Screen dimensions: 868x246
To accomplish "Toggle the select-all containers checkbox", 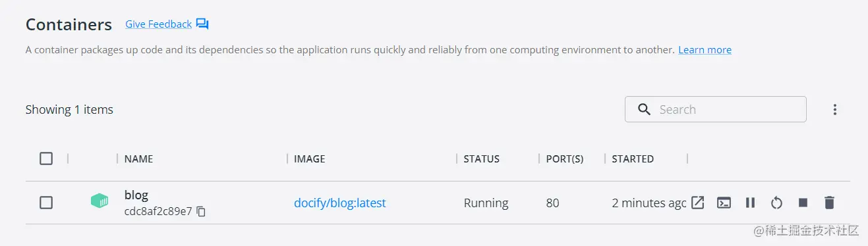I will (46, 159).
